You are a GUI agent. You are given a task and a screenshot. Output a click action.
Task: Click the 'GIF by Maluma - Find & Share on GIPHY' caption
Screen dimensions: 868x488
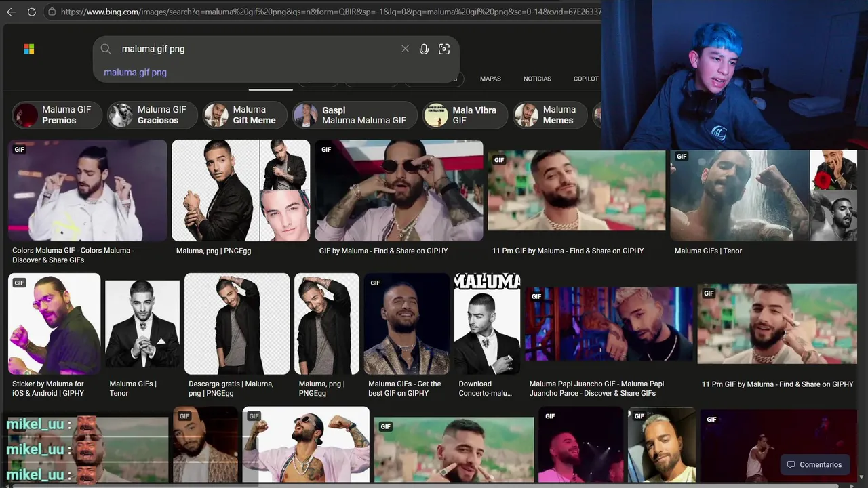[x=384, y=251]
